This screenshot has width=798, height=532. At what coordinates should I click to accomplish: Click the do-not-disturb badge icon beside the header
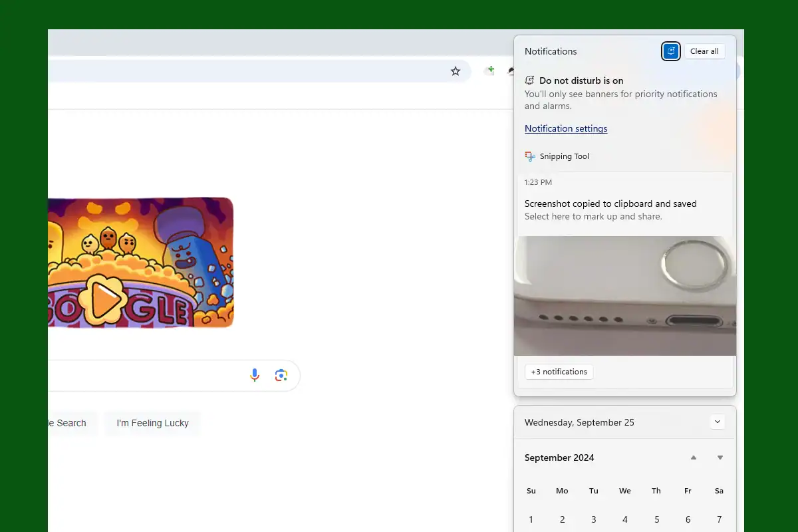point(529,79)
